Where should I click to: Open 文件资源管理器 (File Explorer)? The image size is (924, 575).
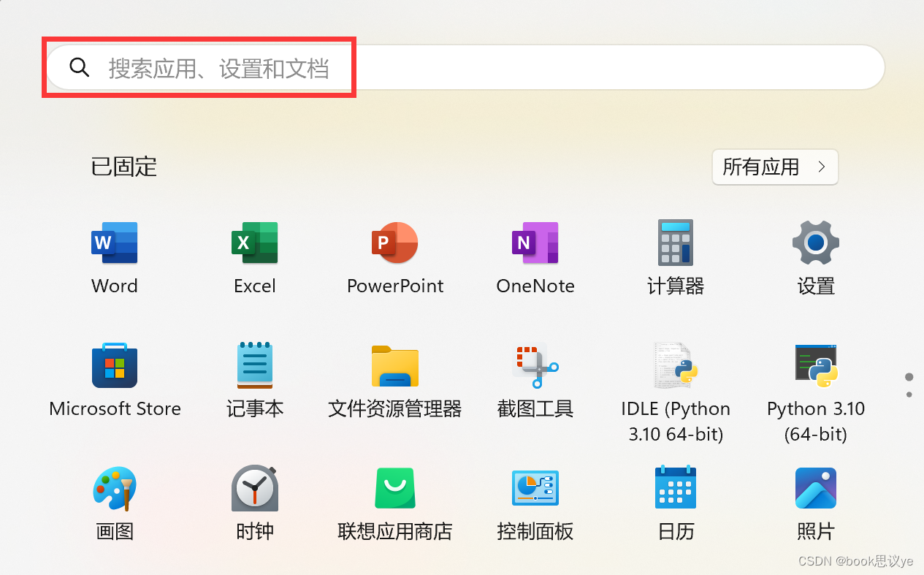point(394,365)
